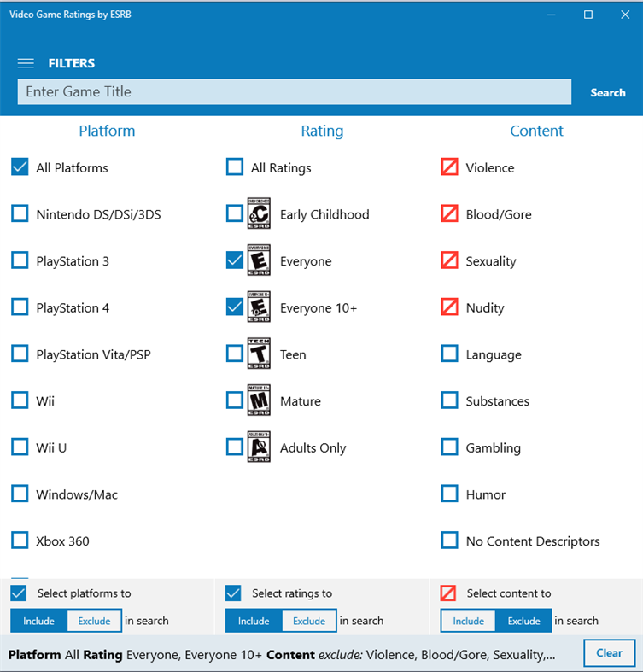Click the Content column heading
This screenshot has width=643, height=672.
coord(536,131)
